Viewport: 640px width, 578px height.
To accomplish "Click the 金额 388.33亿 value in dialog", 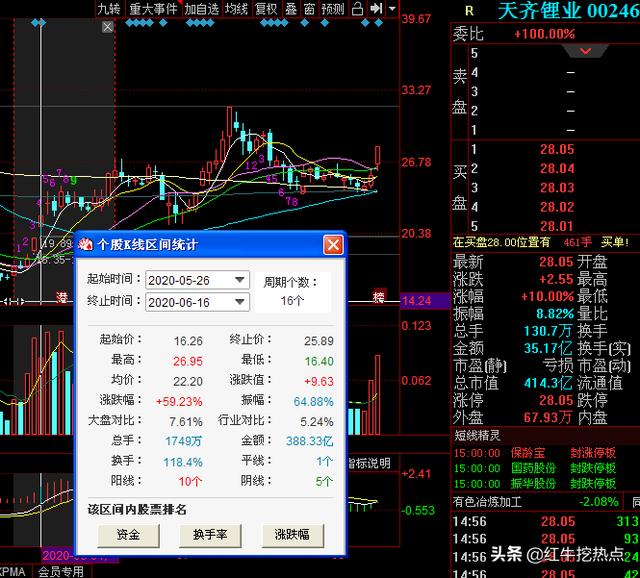I will 309,441.
